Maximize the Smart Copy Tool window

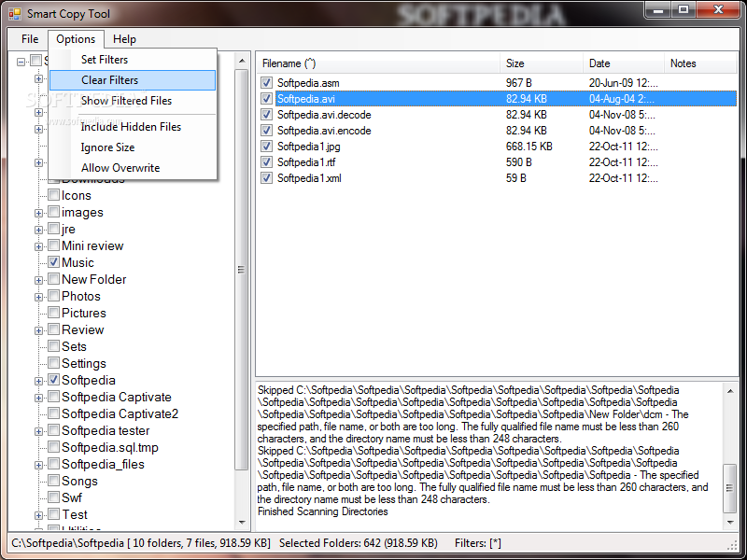pyautogui.click(x=684, y=9)
